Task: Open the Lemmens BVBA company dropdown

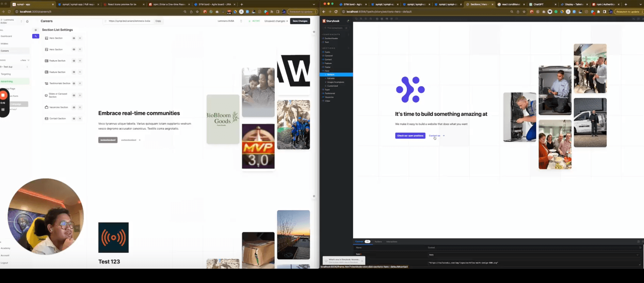Action: [x=230, y=21]
